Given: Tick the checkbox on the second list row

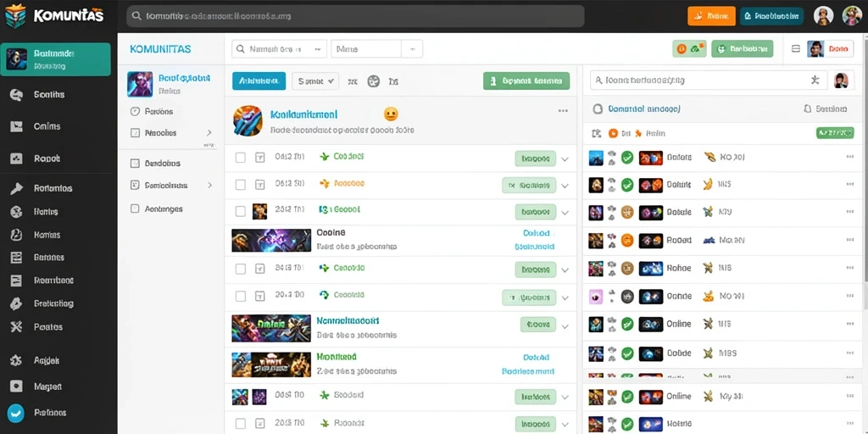Looking at the screenshot, I should pos(240,184).
